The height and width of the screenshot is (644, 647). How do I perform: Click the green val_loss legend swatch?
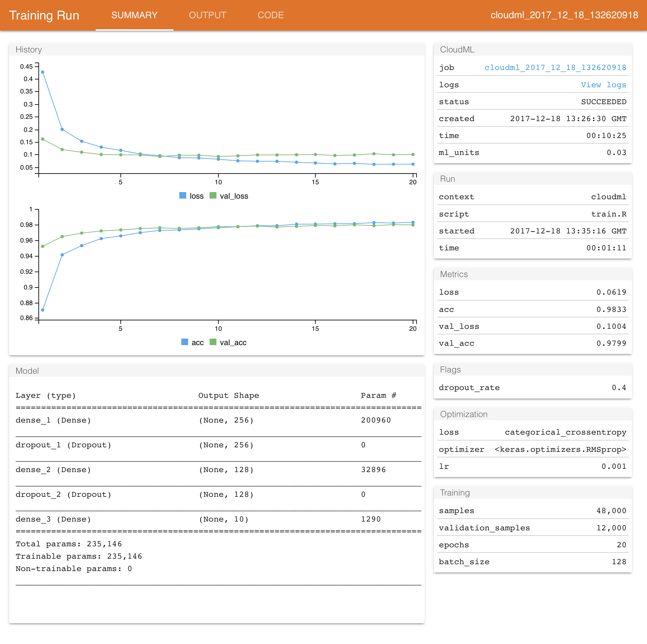coord(213,196)
